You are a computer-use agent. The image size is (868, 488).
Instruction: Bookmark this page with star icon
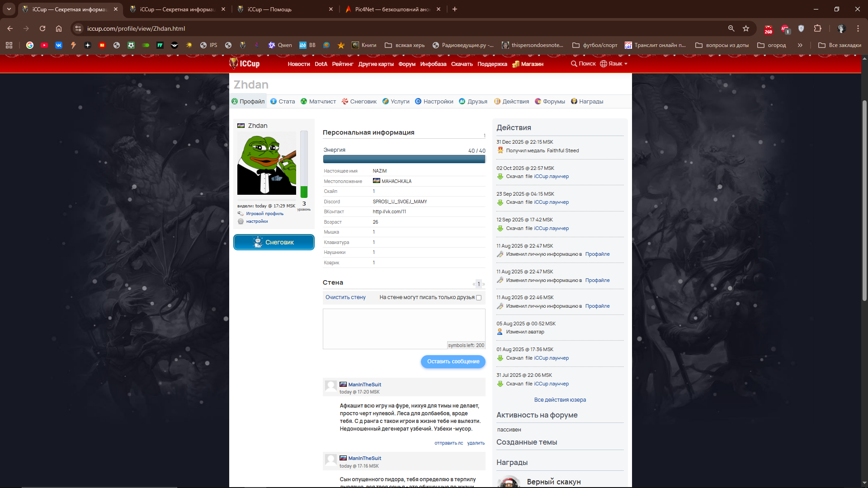[746, 28]
